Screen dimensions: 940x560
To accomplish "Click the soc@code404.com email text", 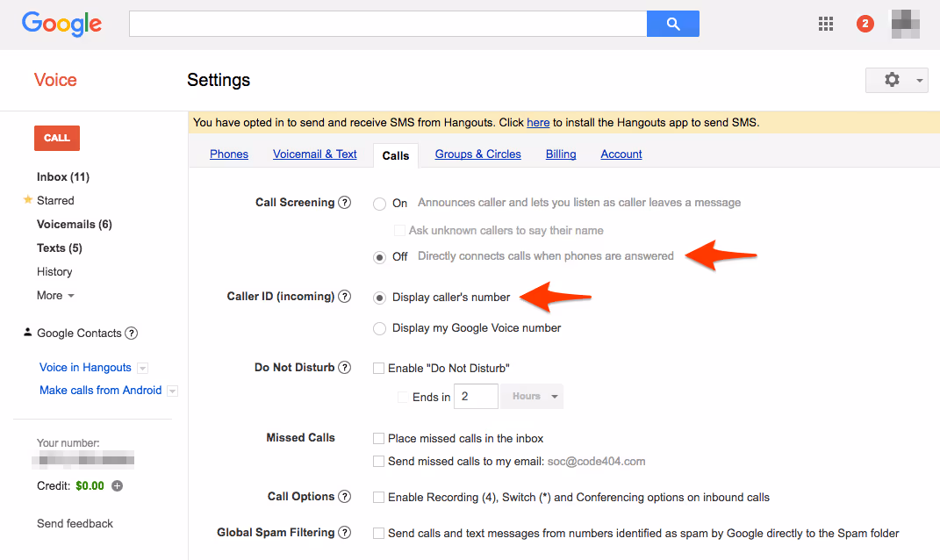I will [x=597, y=461].
